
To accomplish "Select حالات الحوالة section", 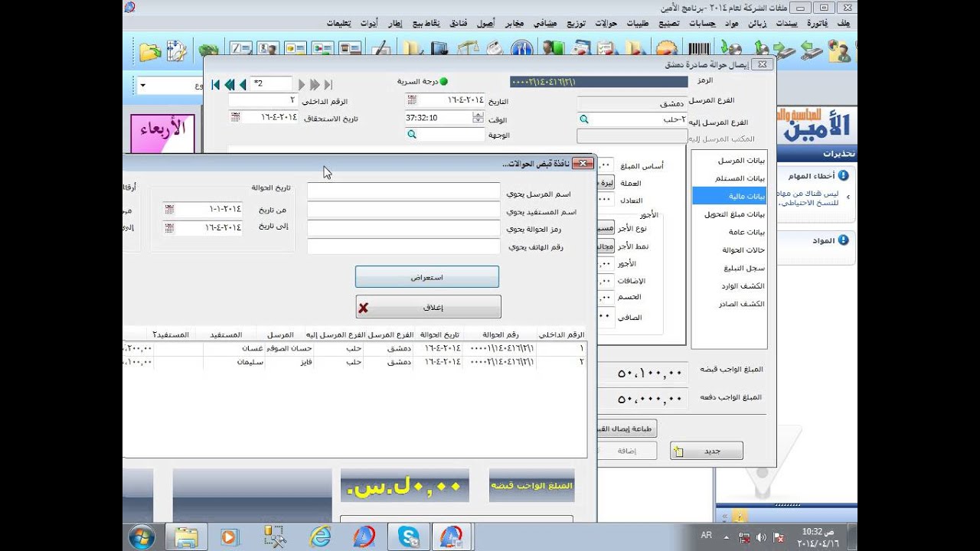I will (x=743, y=250).
